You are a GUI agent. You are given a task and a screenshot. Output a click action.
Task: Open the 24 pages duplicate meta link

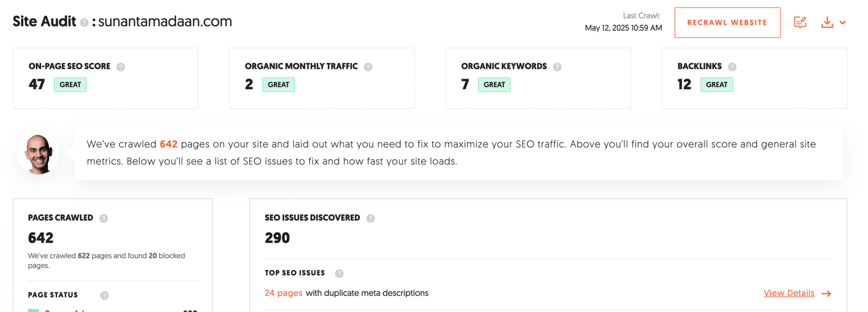pos(283,293)
